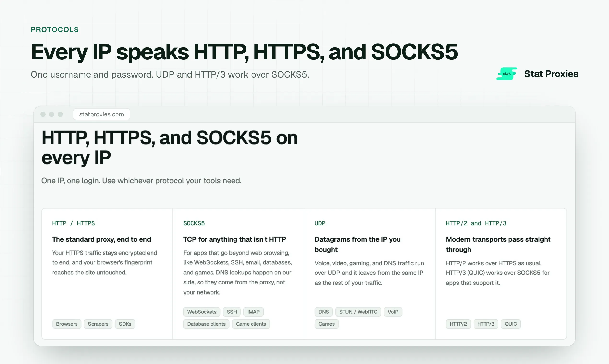Click 'One username and password' subtitle line
Image resolution: width=609 pixels, height=364 pixels.
click(170, 74)
